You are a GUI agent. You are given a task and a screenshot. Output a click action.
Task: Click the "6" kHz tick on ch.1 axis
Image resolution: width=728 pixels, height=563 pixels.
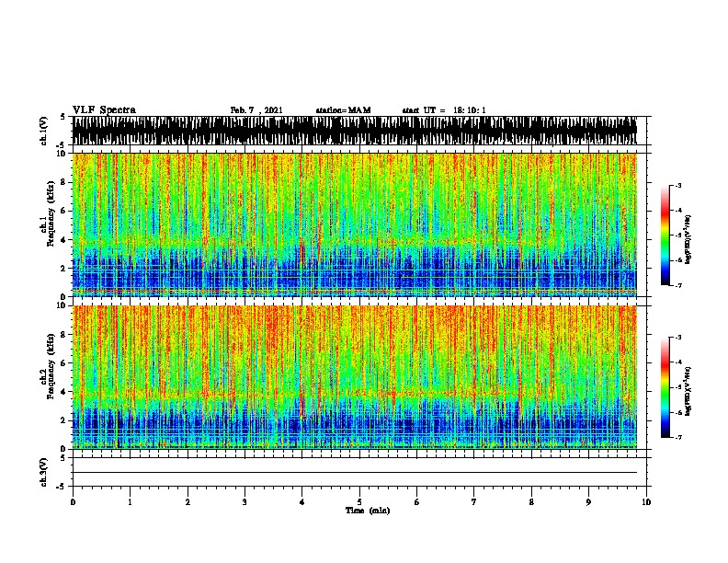pos(63,211)
